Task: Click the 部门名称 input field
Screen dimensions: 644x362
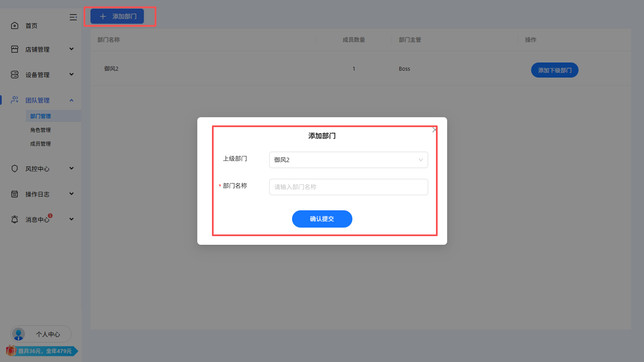Action: pos(348,187)
